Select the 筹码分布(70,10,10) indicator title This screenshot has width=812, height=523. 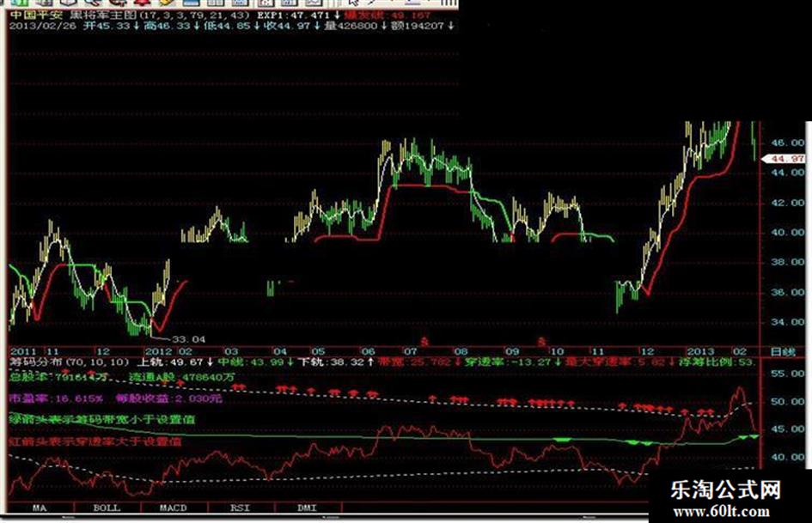point(70,362)
